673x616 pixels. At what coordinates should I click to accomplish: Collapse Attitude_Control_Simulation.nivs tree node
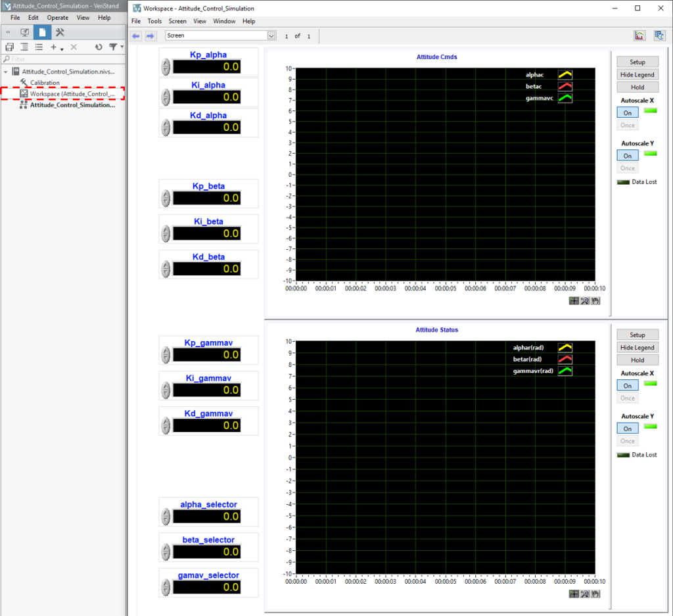(5, 72)
